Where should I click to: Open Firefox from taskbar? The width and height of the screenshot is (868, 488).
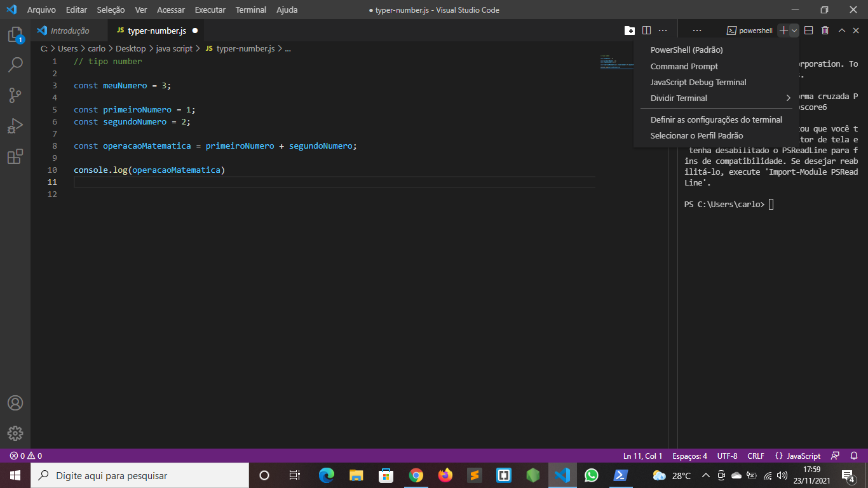[x=445, y=475]
